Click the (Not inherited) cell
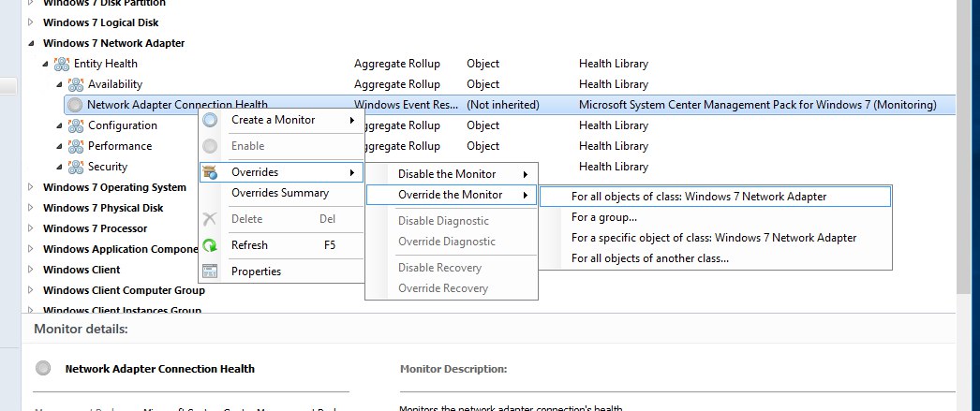This screenshot has width=980, height=411. pyautogui.click(x=502, y=105)
